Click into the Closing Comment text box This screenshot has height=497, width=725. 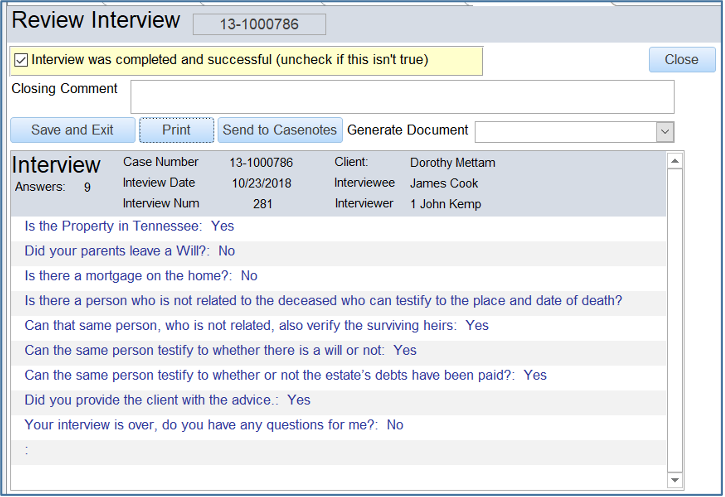(402, 97)
